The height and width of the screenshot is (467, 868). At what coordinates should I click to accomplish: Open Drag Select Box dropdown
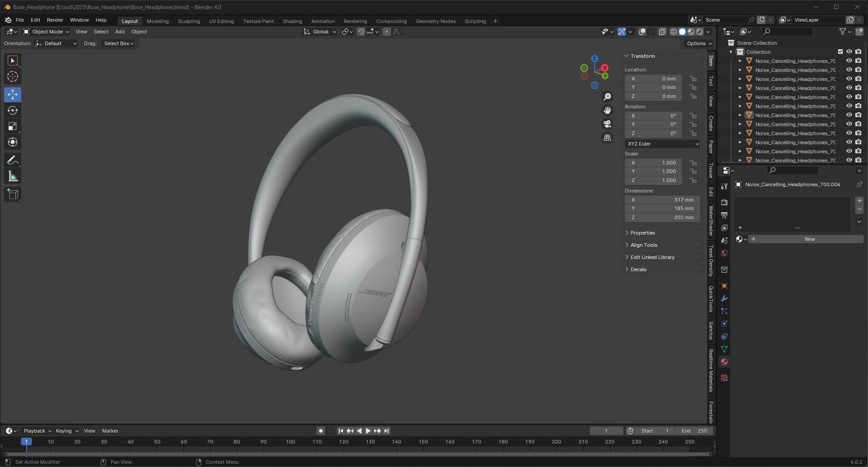(118, 43)
